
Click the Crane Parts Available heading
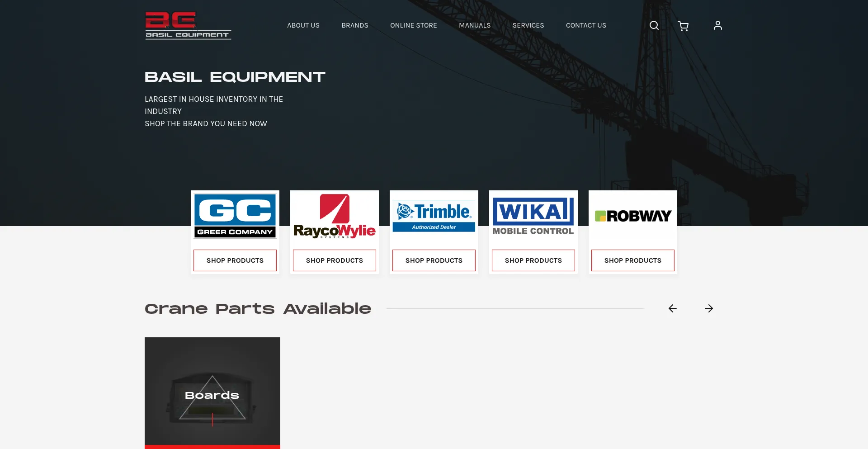click(258, 308)
